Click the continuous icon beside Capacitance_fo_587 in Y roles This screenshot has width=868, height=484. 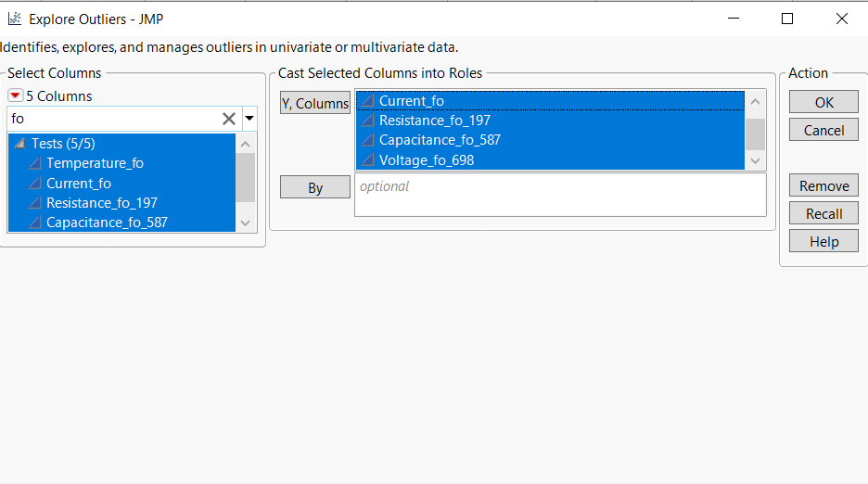(367, 140)
